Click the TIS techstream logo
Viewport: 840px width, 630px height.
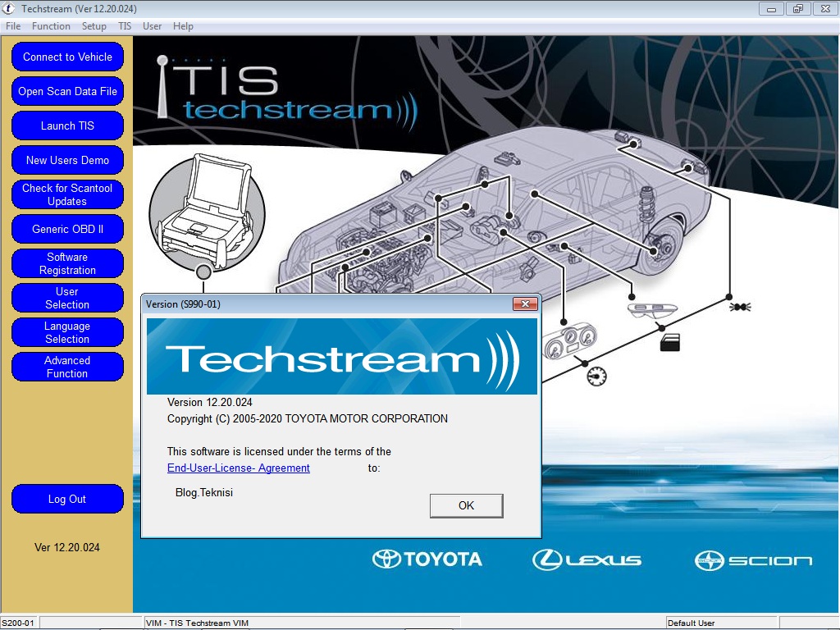pos(286,94)
